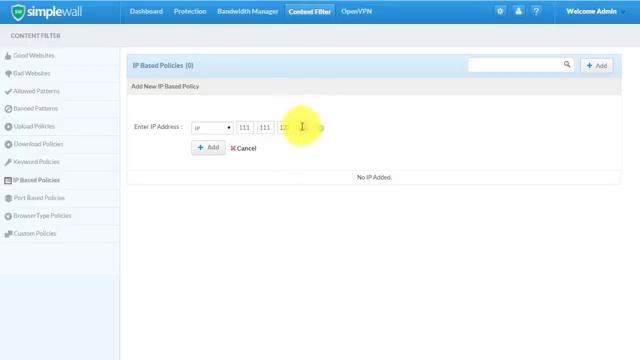Click the first IP octet field

pos(244,128)
